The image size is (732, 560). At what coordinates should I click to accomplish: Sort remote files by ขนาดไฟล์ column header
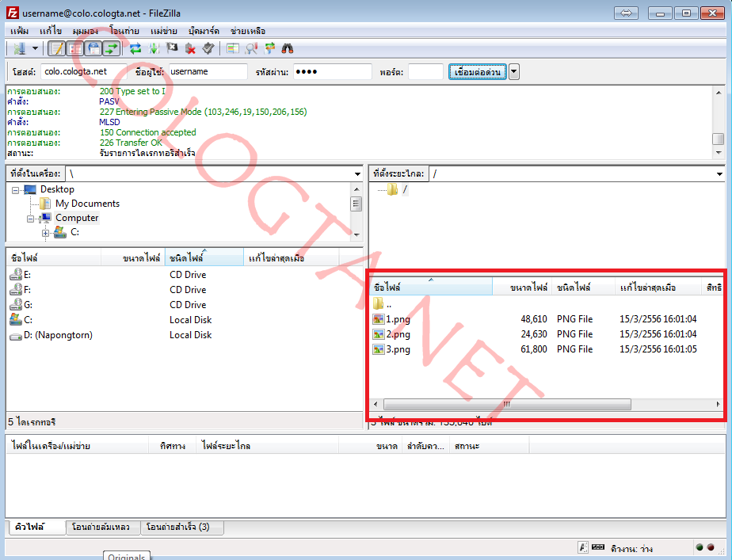[529, 288]
